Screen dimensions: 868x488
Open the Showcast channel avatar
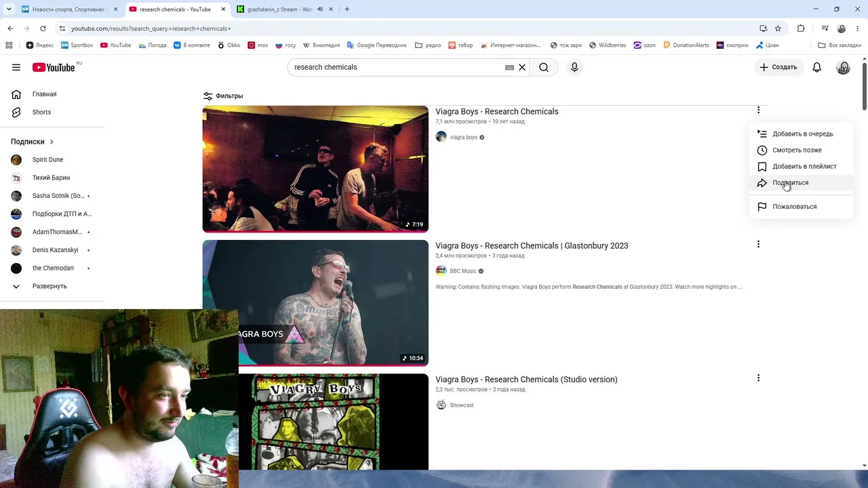[441, 405]
